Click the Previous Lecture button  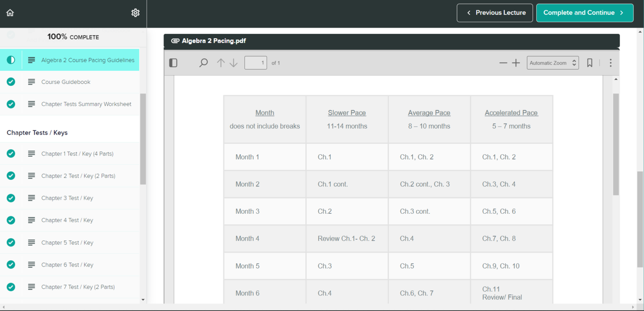(495, 13)
